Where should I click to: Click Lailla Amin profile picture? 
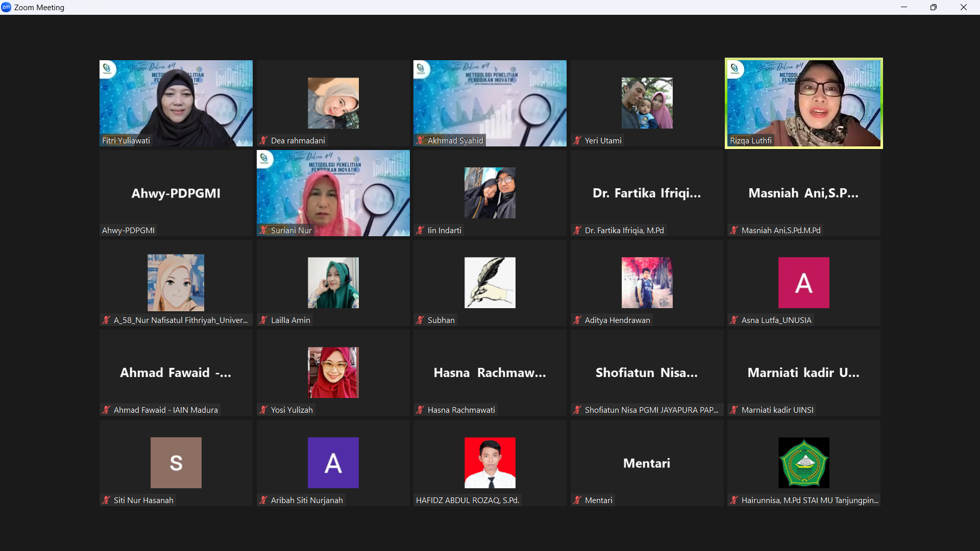333,283
